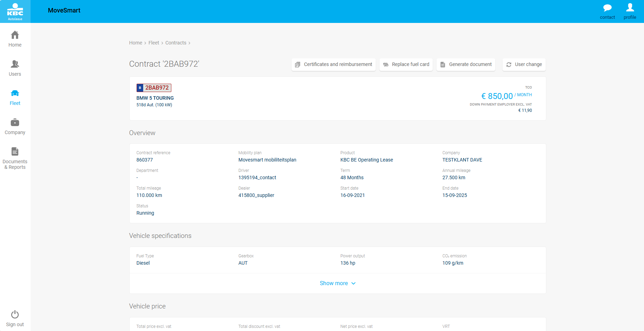
Task: Click Vehicle specifications heading
Action: point(160,236)
